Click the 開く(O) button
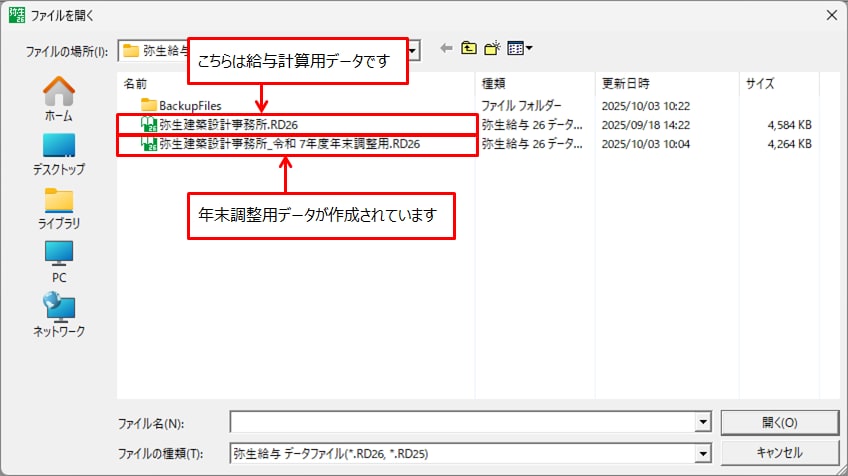Viewport: 848px width, 476px height. click(x=778, y=422)
